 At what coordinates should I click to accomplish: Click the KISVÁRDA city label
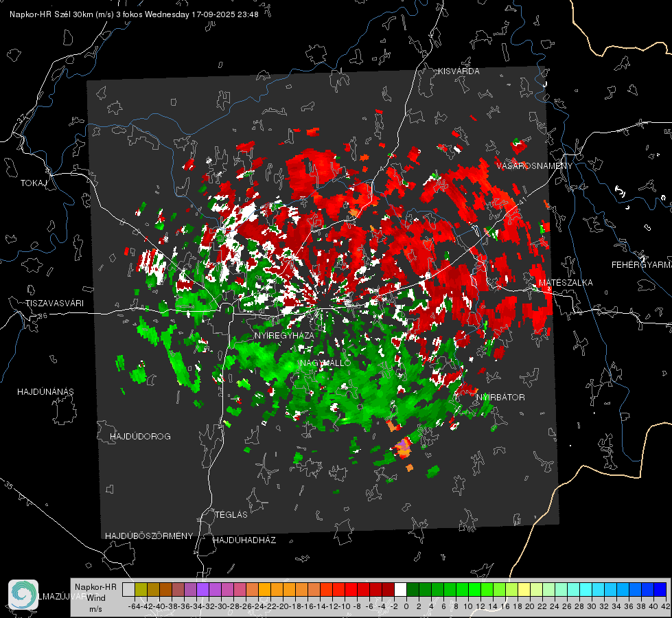coord(459,71)
